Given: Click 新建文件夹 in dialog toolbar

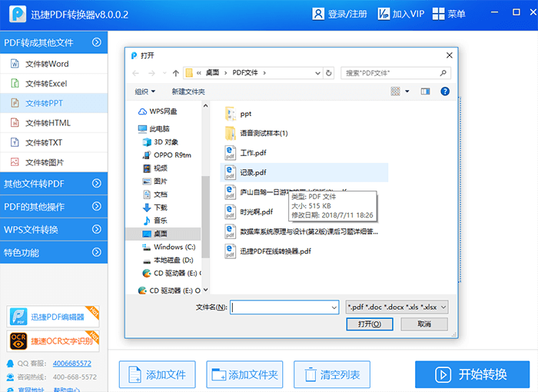Looking at the screenshot, I should tap(188, 91).
